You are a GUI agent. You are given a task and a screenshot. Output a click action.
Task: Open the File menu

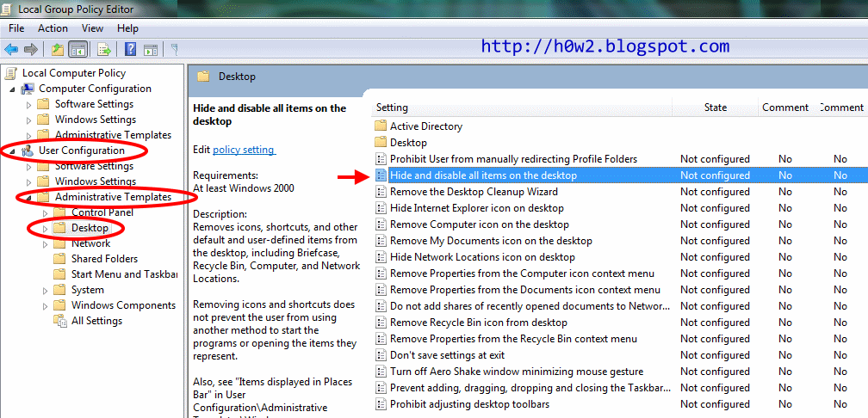[16, 28]
